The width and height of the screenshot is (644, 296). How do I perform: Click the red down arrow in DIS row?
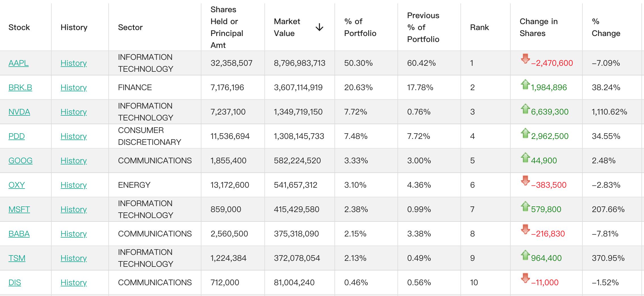point(525,278)
